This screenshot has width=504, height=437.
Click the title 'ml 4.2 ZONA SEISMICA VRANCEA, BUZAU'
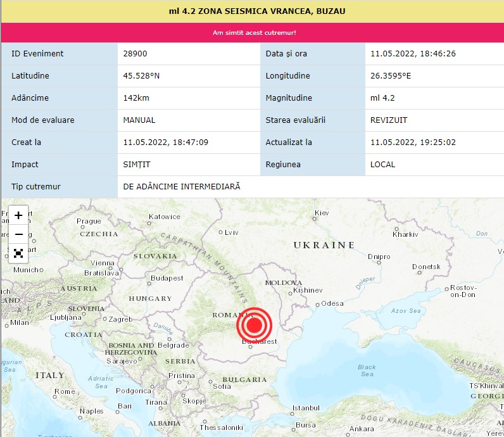[257, 11]
